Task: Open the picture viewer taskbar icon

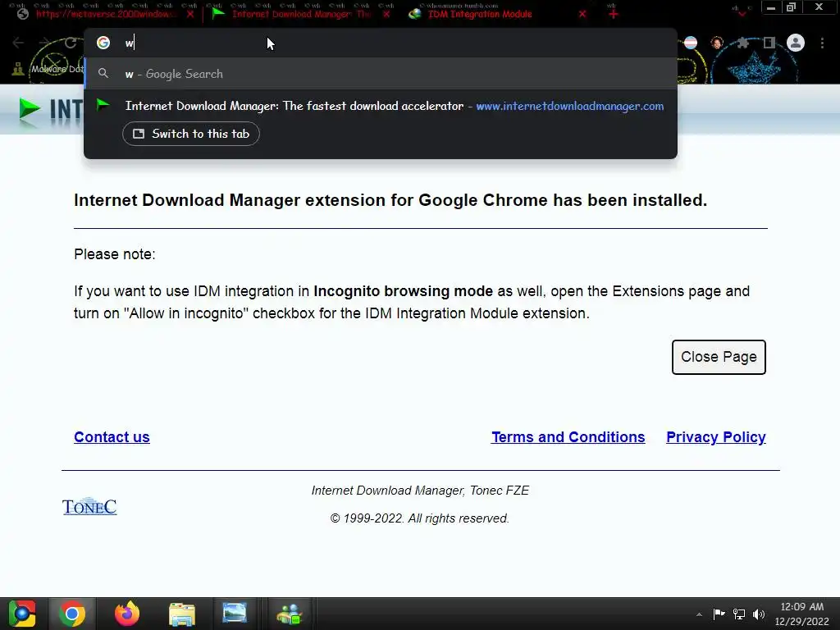Action: [x=235, y=613]
